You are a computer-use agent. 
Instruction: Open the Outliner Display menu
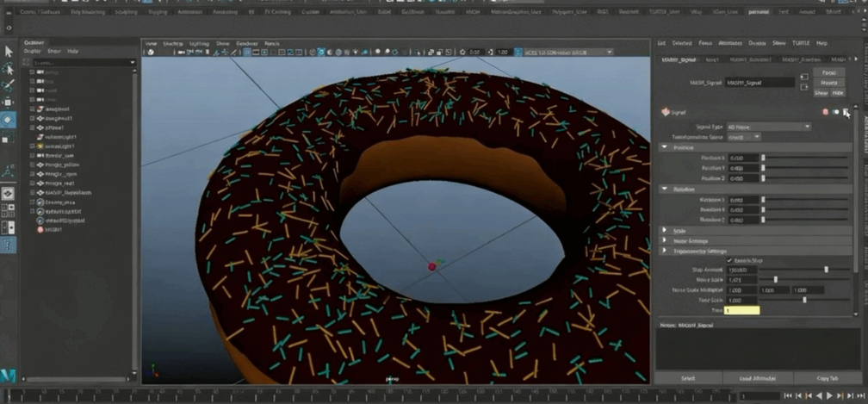(32, 51)
